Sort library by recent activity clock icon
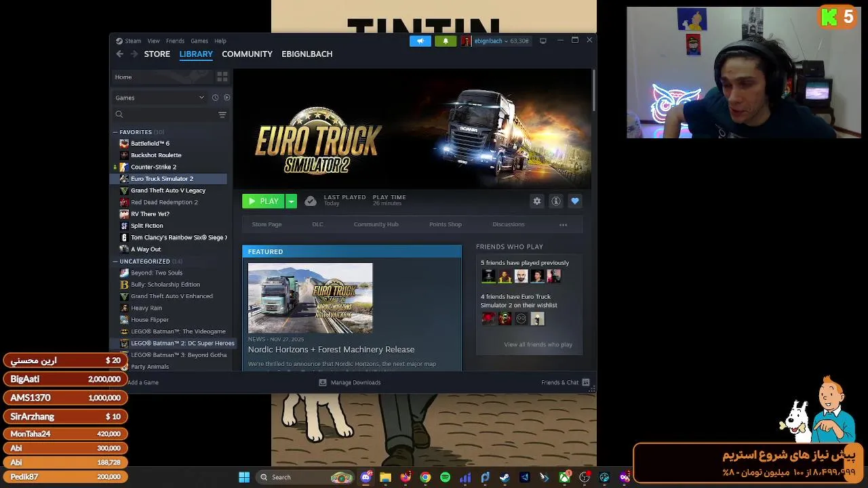 click(215, 98)
